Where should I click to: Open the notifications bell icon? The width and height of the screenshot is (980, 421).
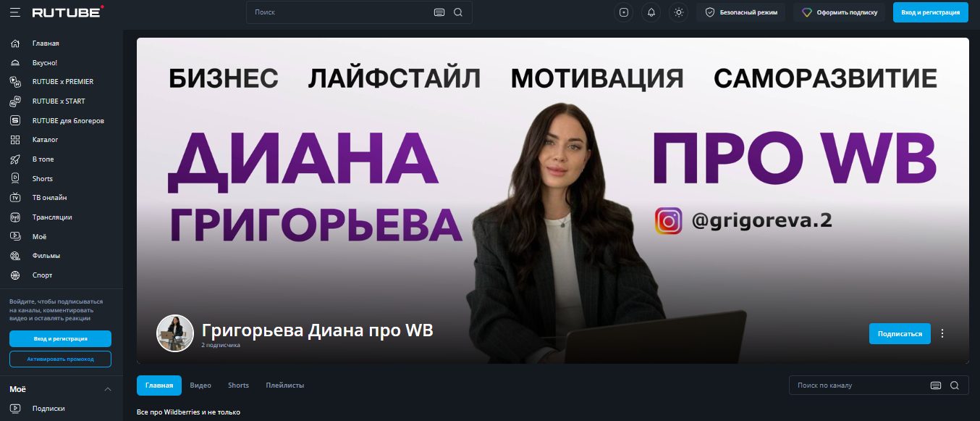[651, 12]
